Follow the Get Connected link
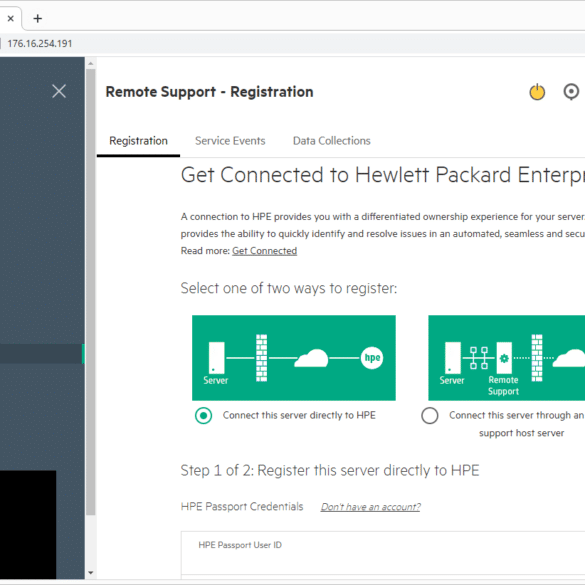This screenshot has width=585, height=585. tap(265, 251)
